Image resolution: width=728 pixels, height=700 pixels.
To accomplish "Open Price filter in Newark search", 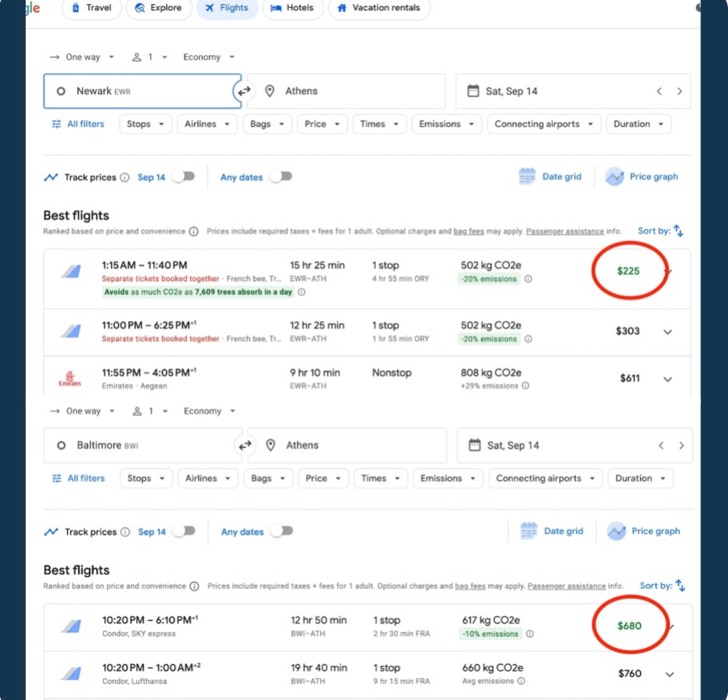I will coord(322,124).
